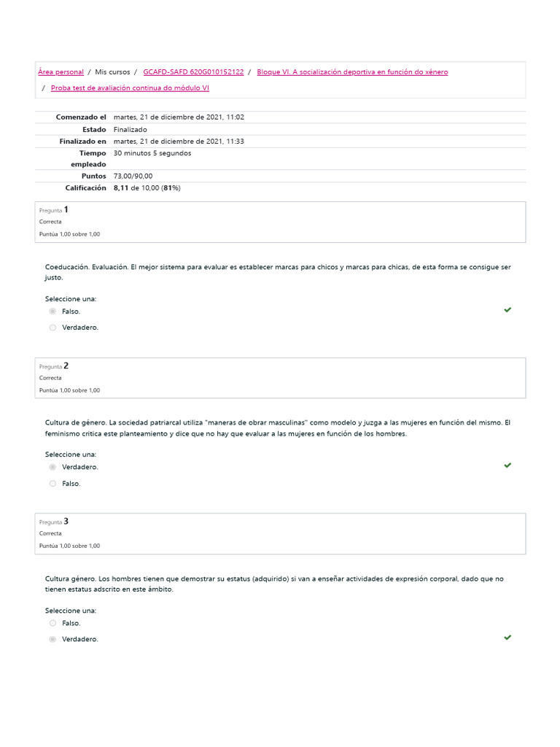560x747 pixels.
Task: Select 'Verdadero' radio button in question 1
Action: pyautogui.click(x=52, y=328)
